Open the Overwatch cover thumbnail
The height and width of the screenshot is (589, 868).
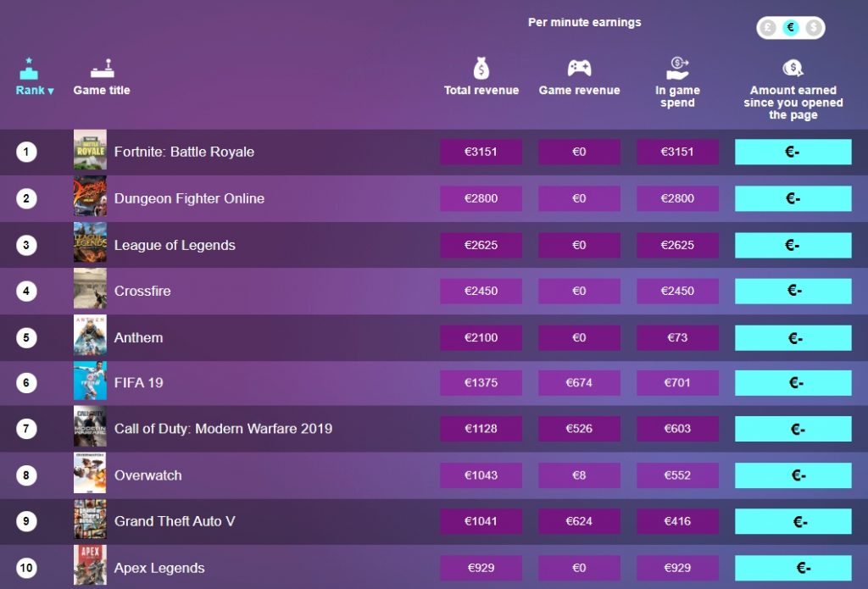coord(90,473)
